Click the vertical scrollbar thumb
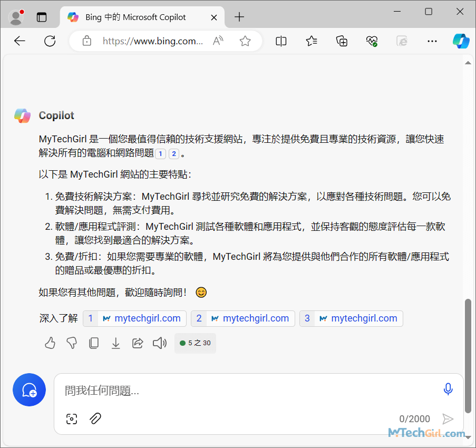 [468, 356]
